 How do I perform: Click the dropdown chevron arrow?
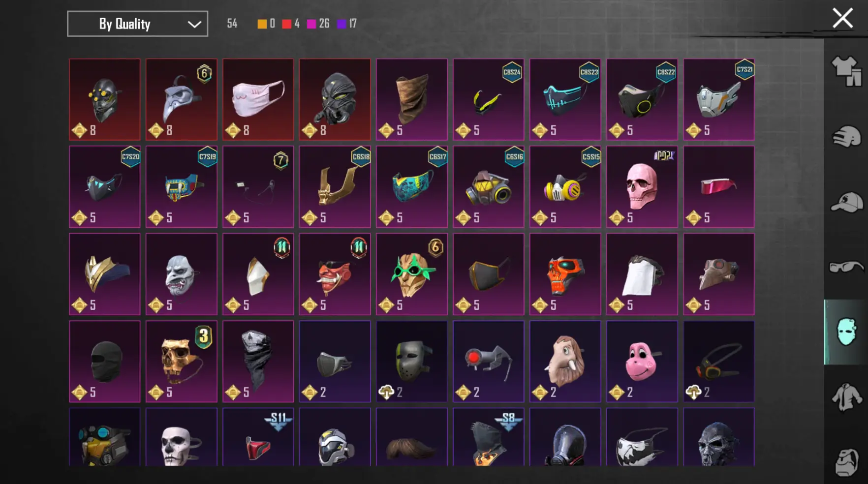(x=194, y=24)
